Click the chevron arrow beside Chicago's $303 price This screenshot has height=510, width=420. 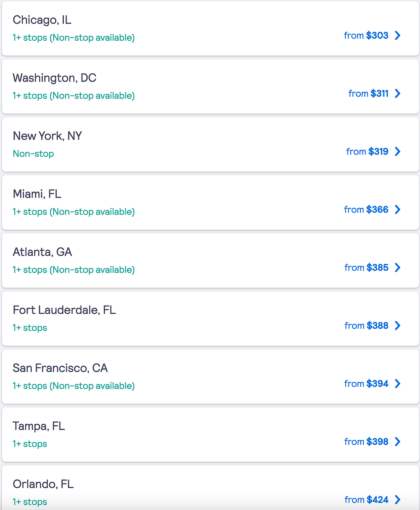pos(398,36)
